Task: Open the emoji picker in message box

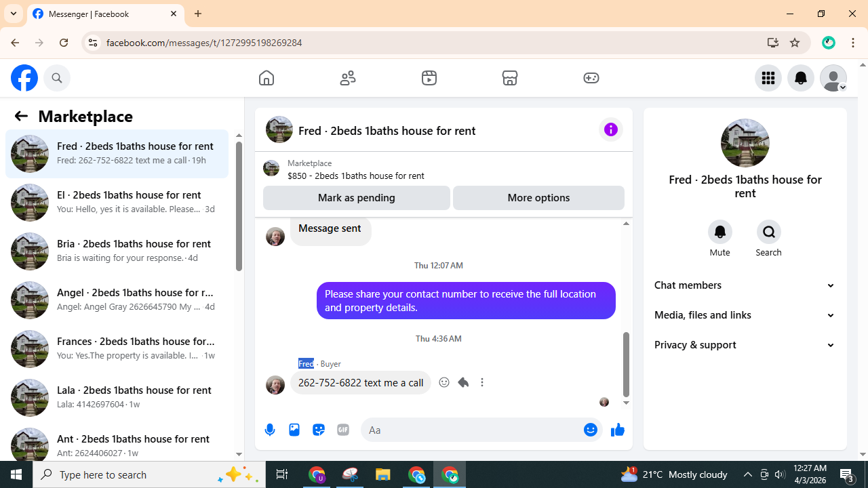Action: pyautogui.click(x=591, y=430)
